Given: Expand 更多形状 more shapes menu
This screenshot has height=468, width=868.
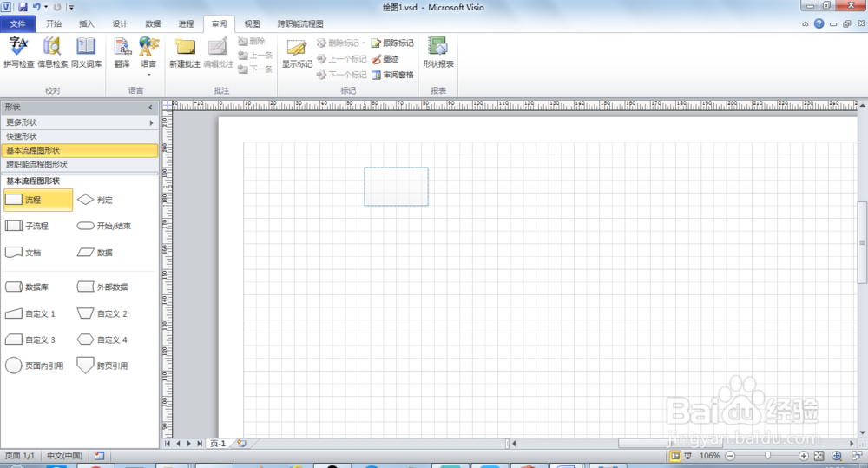Looking at the screenshot, I should pos(79,122).
